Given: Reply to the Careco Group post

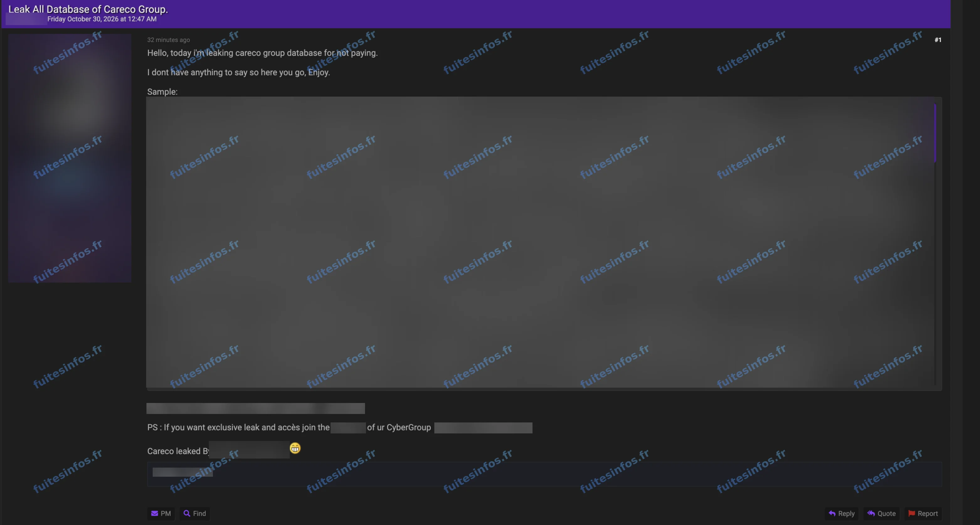Looking at the screenshot, I should pos(841,513).
